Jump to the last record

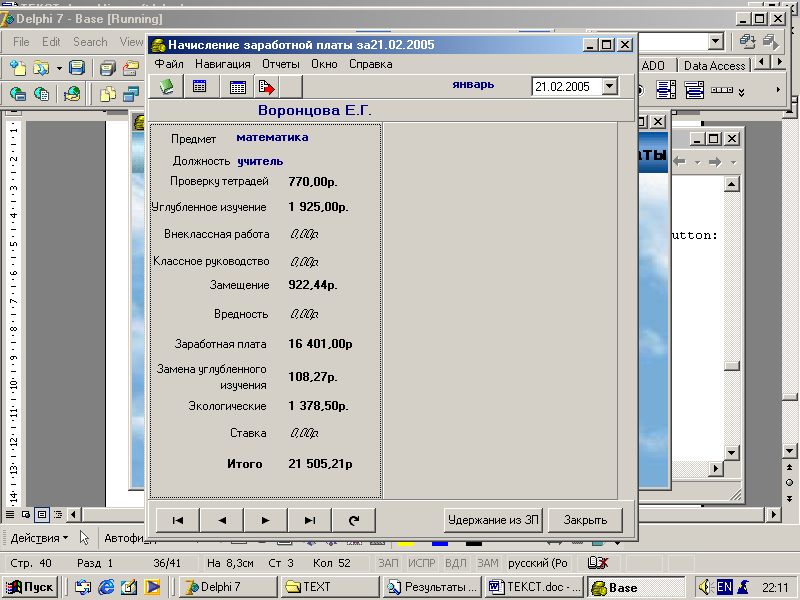coord(309,520)
